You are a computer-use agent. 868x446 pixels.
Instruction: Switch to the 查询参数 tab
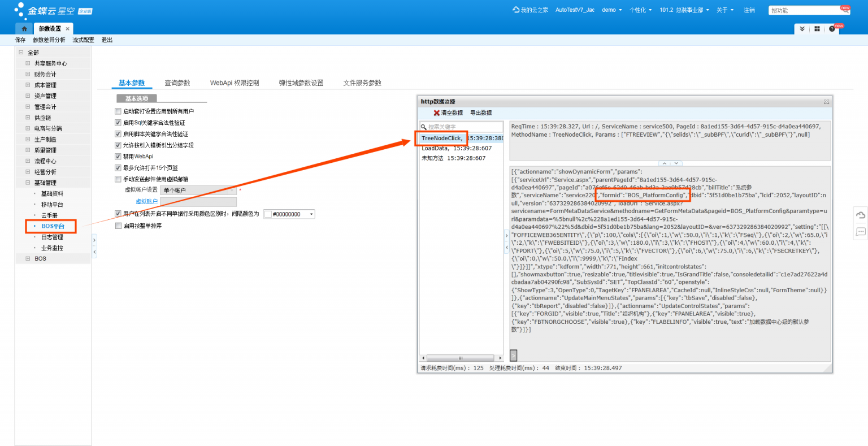177,83
